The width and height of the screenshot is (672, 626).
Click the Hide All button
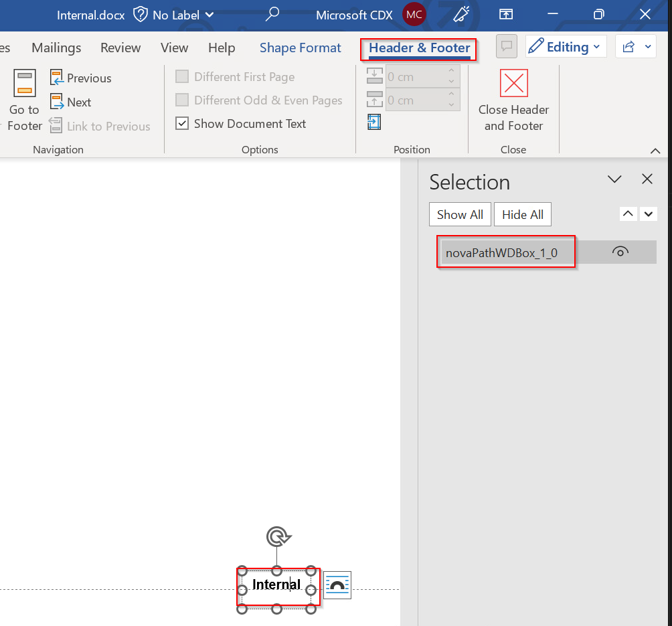click(x=522, y=215)
